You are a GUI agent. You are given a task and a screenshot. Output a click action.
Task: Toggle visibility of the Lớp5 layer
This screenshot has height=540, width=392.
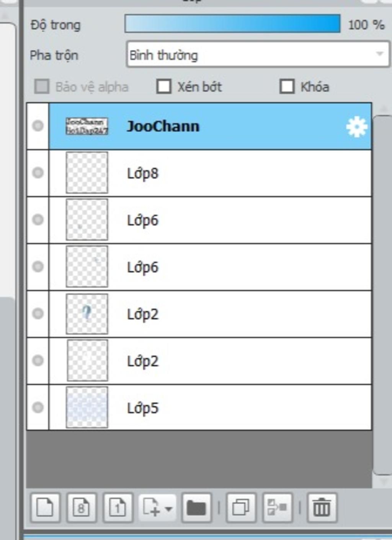coord(38,407)
